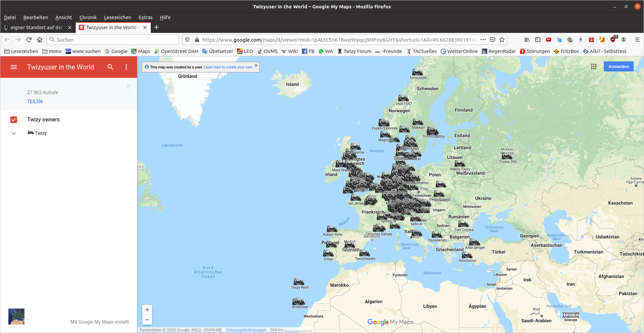This screenshot has width=644, height=333.
Task: Star this map as favorite
Action: [128, 87]
